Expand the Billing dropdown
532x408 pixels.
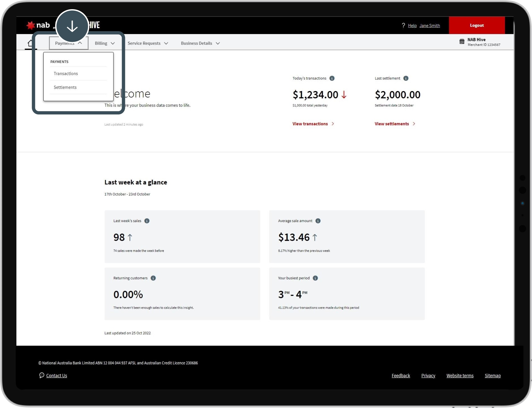pos(104,43)
